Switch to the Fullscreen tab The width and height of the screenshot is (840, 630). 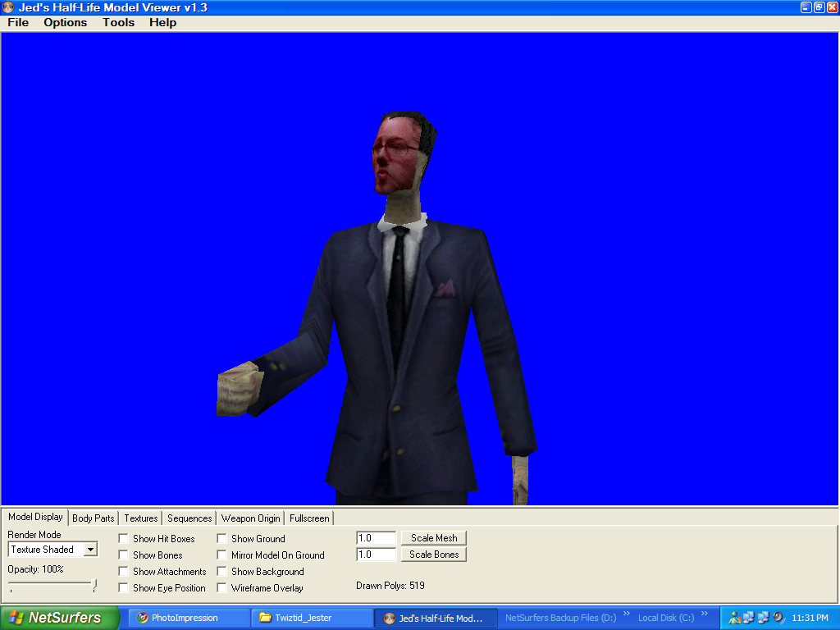[309, 518]
